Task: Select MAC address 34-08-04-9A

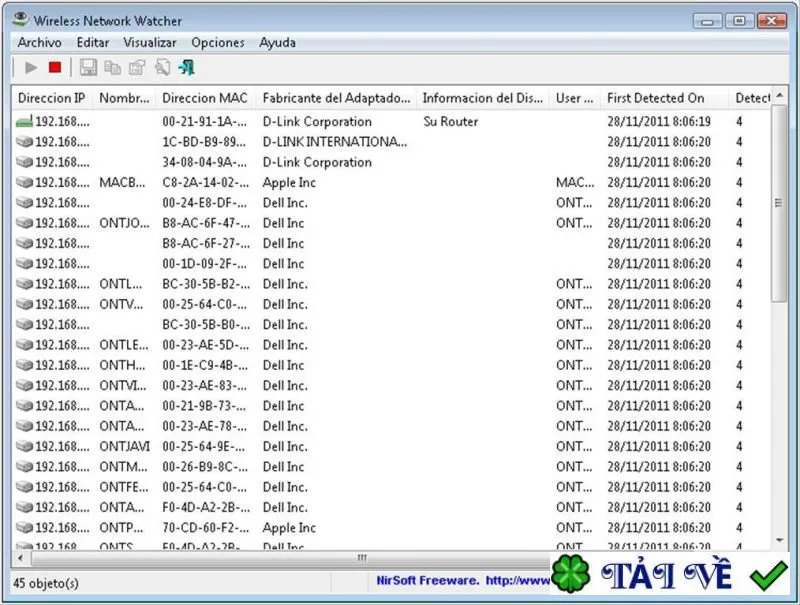Action: tap(205, 162)
